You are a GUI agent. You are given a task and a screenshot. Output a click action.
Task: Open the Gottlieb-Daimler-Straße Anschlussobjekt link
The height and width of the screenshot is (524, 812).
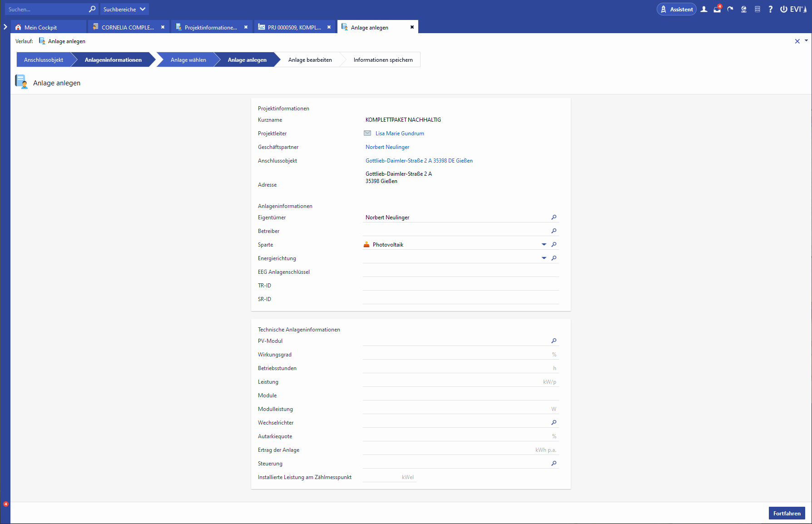pyautogui.click(x=419, y=161)
